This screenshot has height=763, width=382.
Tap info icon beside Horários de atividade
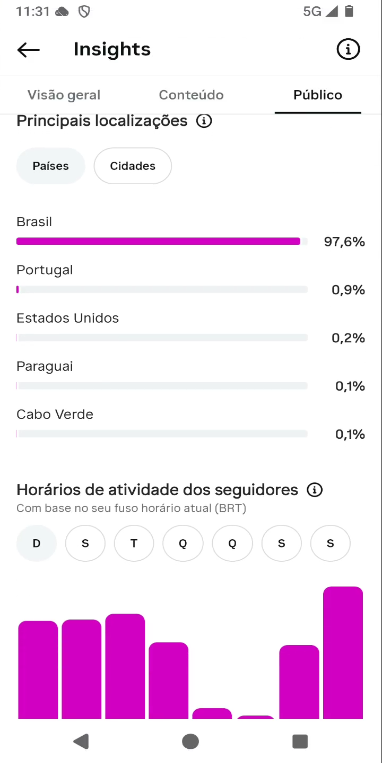tap(315, 490)
